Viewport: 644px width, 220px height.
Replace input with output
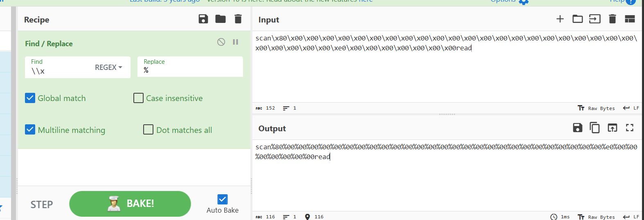coord(612,128)
